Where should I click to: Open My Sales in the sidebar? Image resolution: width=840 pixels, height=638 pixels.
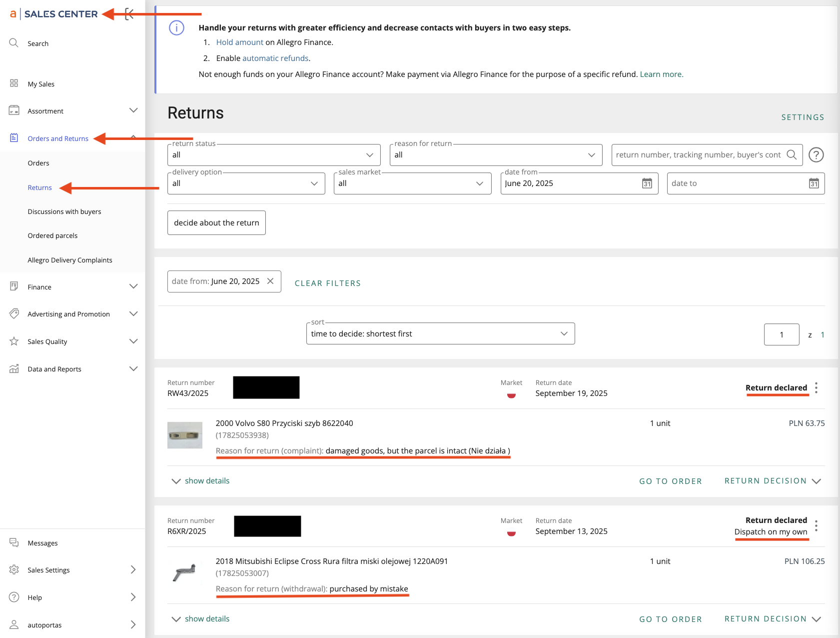41,84
